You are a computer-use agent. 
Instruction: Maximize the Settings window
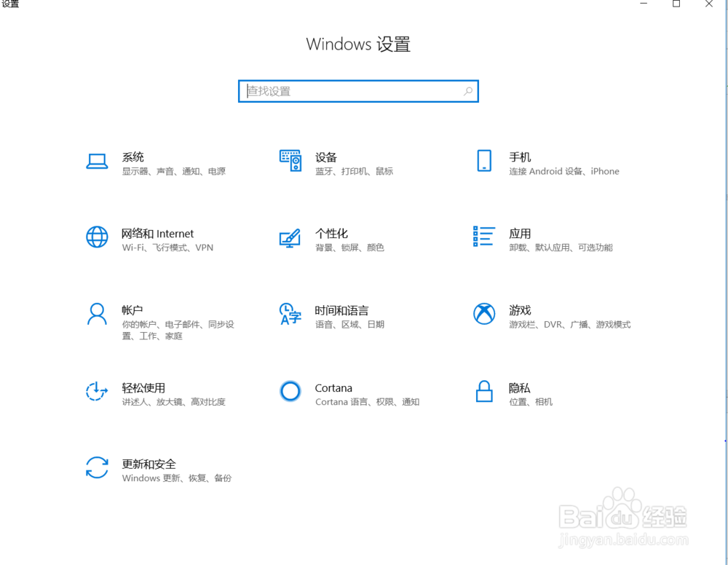click(x=676, y=4)
